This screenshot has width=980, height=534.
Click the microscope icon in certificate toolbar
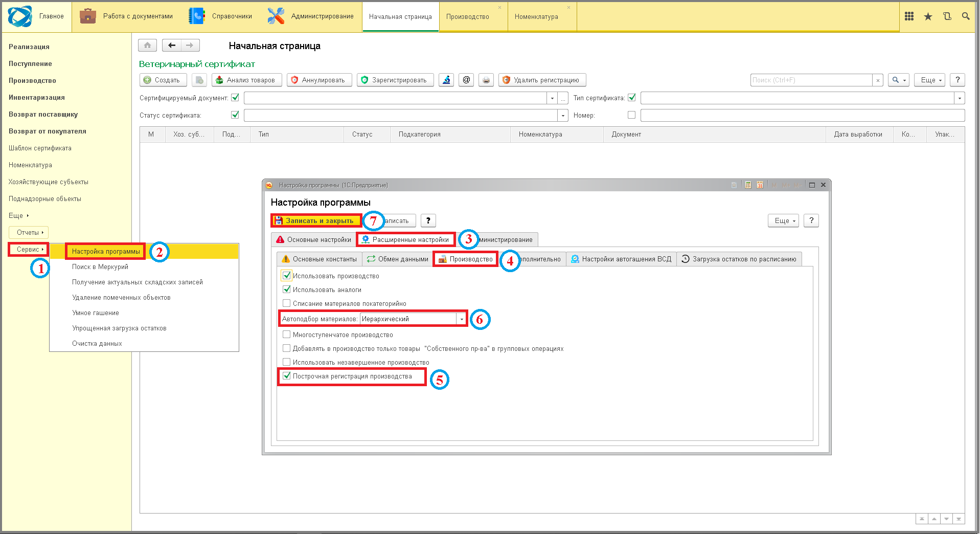[446, 80]
